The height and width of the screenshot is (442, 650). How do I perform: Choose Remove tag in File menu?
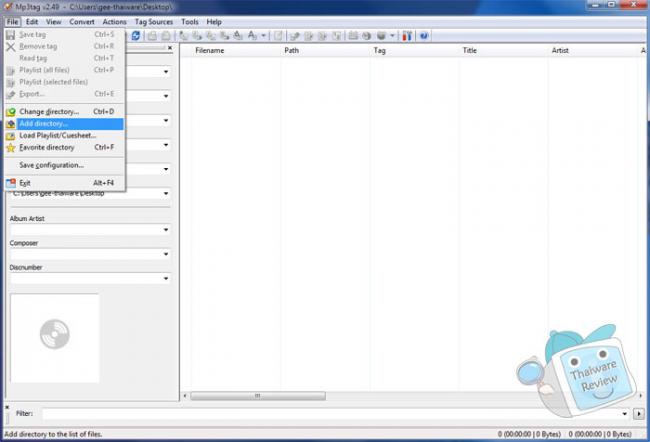[x=65, y=46]
